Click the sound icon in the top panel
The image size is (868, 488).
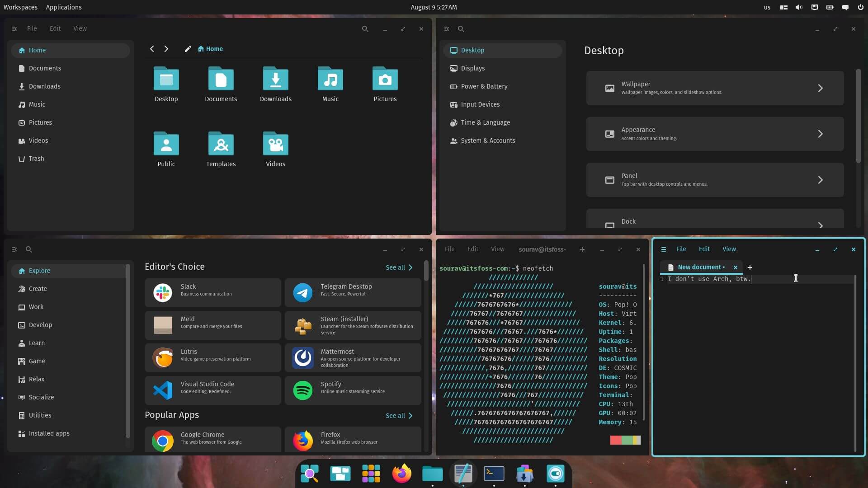click(798, 7)
